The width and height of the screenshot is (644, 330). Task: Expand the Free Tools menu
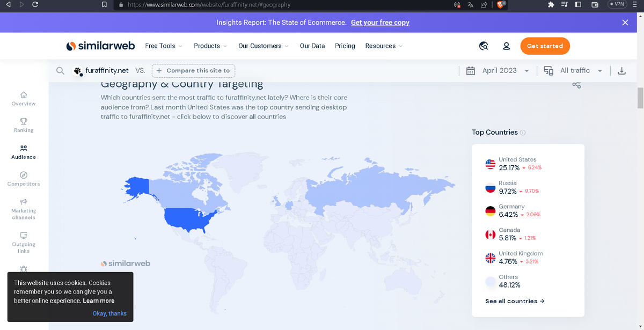(x=164, y=46)
